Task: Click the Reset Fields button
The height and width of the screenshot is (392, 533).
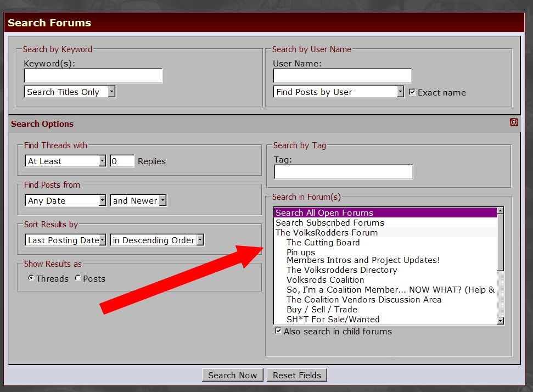Action: point(297,375)
